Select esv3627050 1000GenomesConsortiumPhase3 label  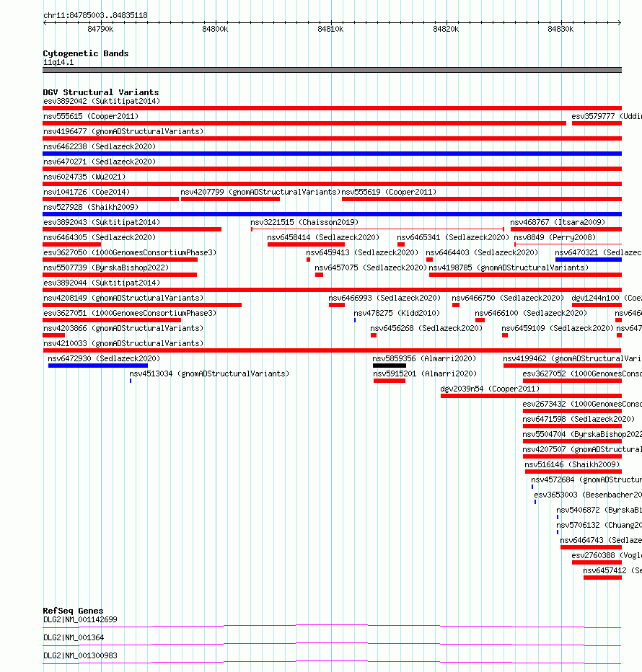tap(130, 252)
